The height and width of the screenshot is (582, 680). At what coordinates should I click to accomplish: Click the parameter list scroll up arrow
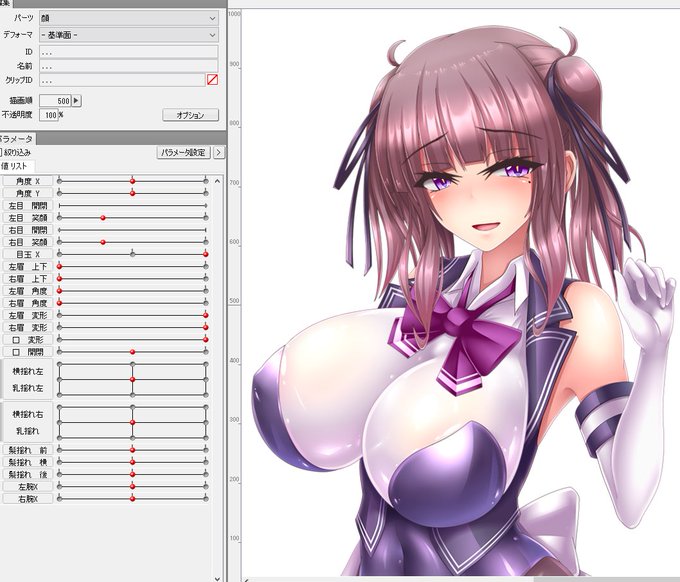pyautogui.click(x=217, y=181)
